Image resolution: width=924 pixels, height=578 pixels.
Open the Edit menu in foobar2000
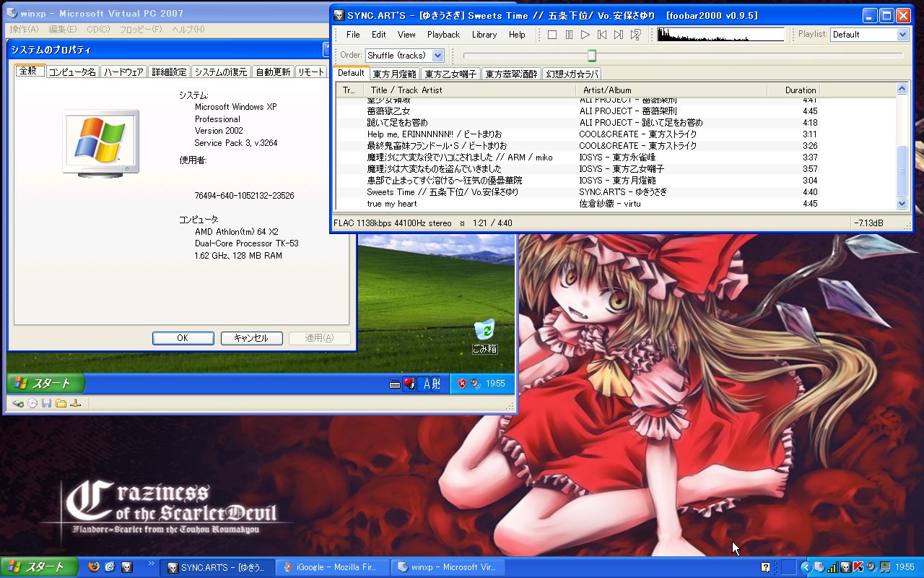(379, 35)
